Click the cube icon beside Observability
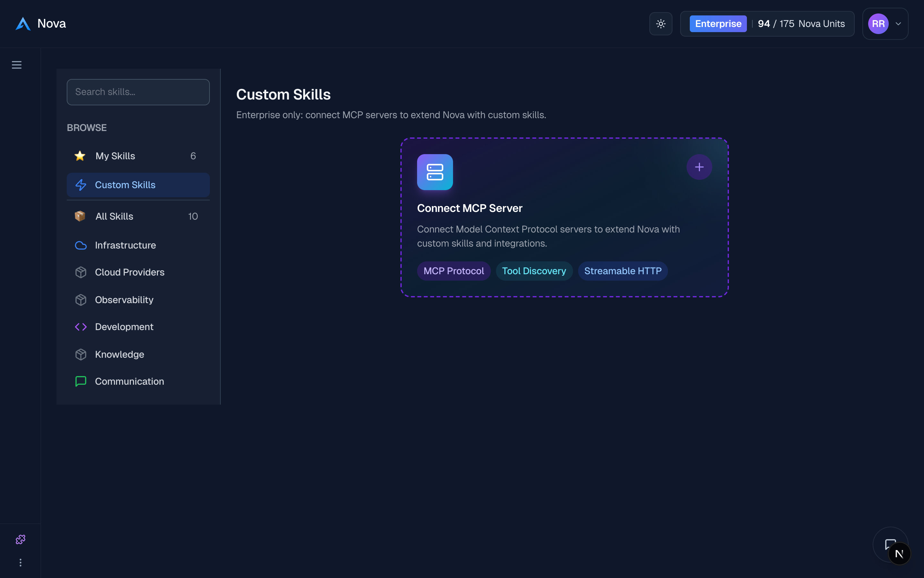Screen dimensions: 924x578 point(81,300)
